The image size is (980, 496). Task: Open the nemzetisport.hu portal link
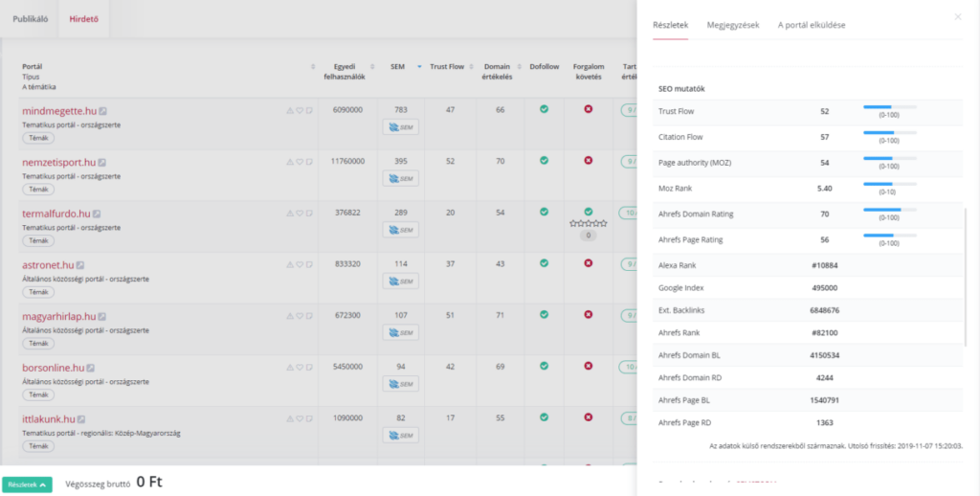pyautogui.click(x=58, y=163)
